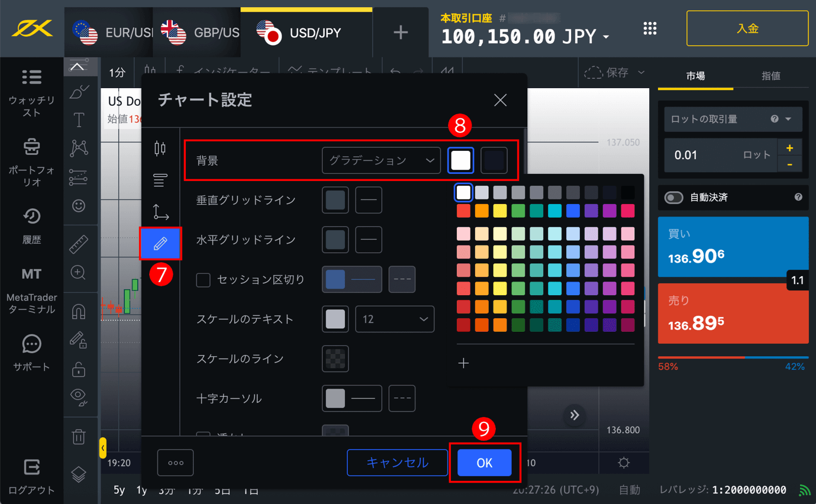Select the emoji sticker tool
The width and height of the screenshot is (816, 504).
pos(78,206)
